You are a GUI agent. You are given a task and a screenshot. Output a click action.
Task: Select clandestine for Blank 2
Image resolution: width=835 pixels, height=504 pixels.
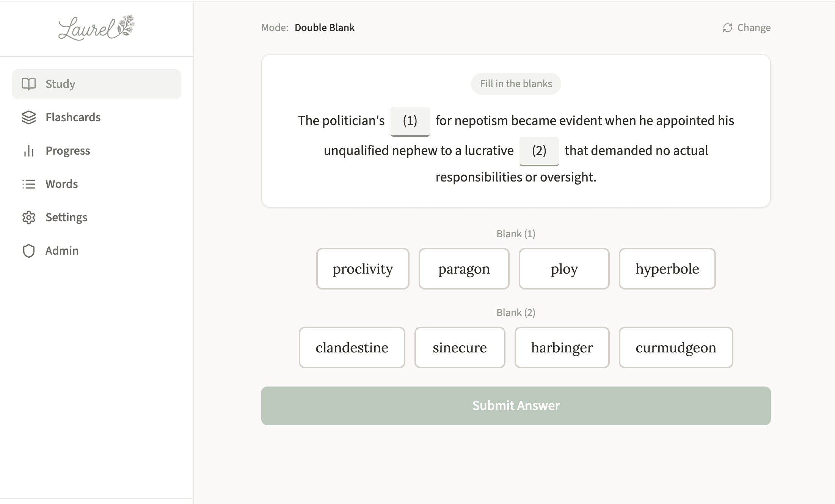[352, 347]
